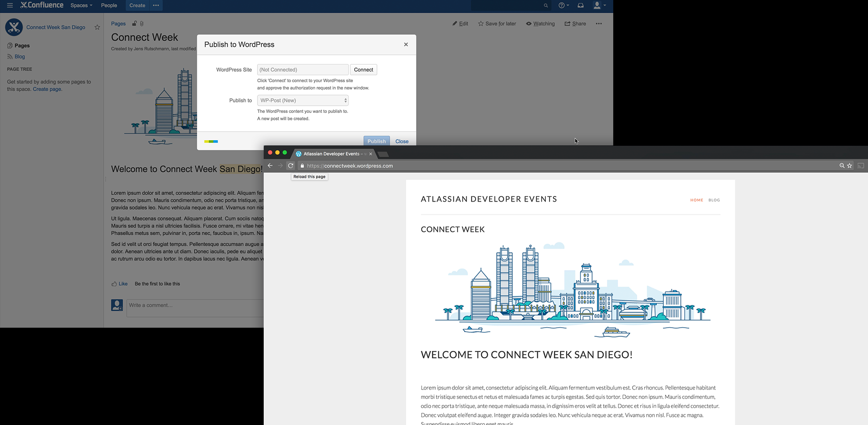This screenshot has width=868, height=425.
Task: Edit the Connect Week page
Action: (x=460, y=24)
